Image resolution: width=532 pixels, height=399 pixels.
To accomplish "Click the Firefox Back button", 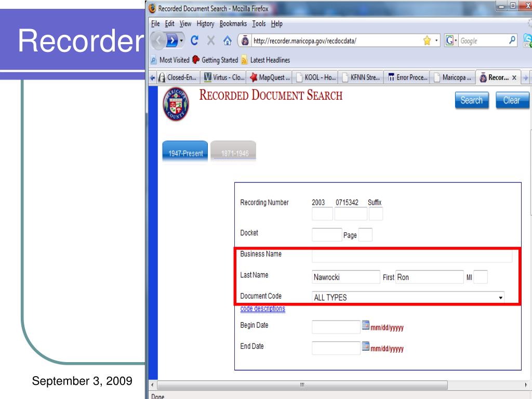I will pos(158,41).
